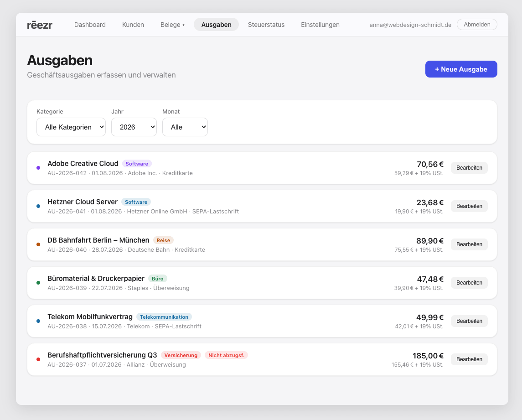
Task: Click the DB Bahnfahrt Berlin – München title
Action: [x=98, y=240]
